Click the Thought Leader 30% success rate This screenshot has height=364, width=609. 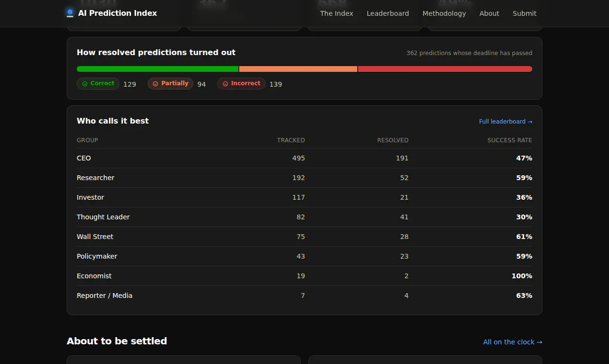(524, 217)
